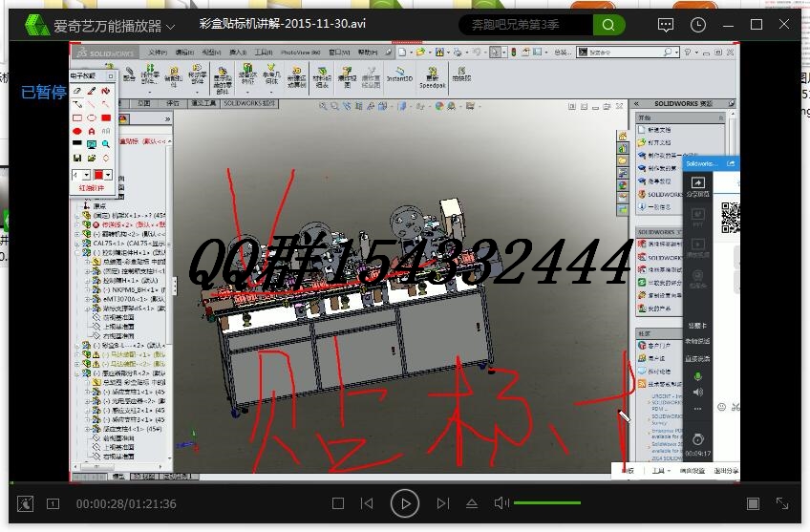
Task: Toggle the playlist panel icon
Action: [x=754, y=503]
